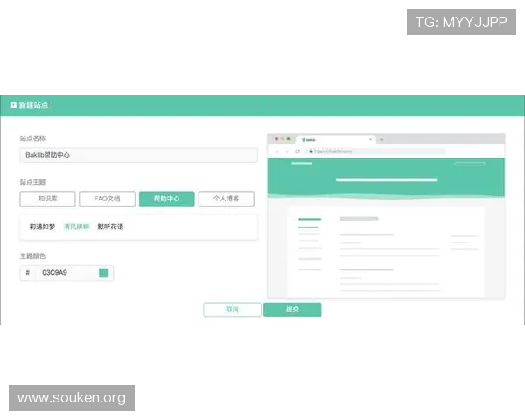Select the 帮助中心 site theme
Viewport: 525px width, 420px height.
[166, 199]
